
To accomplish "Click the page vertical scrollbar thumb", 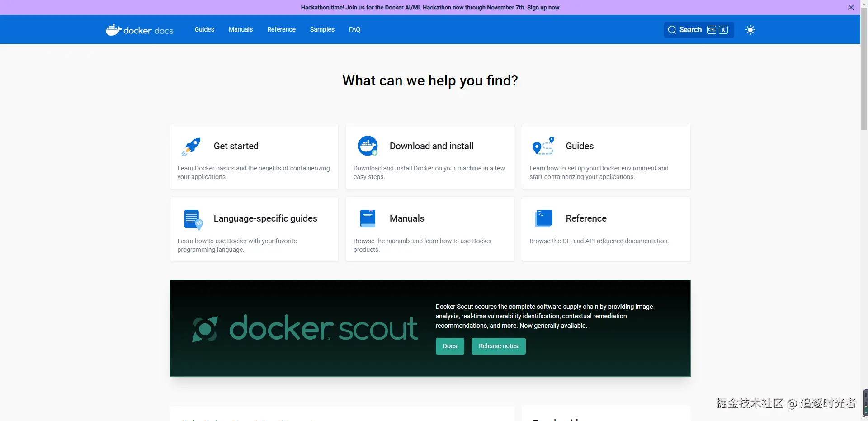I will click(864, 69).
